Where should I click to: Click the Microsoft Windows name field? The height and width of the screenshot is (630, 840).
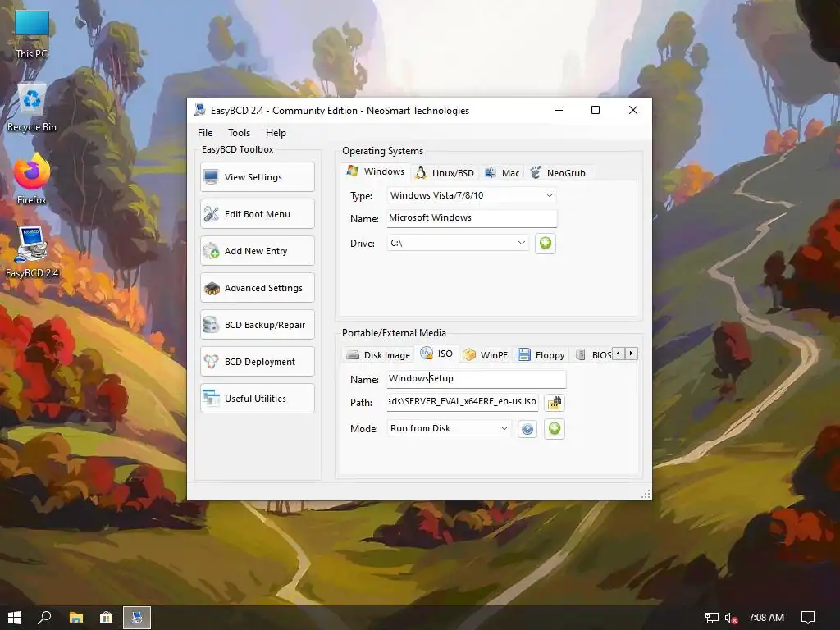(x=472, y=218)
